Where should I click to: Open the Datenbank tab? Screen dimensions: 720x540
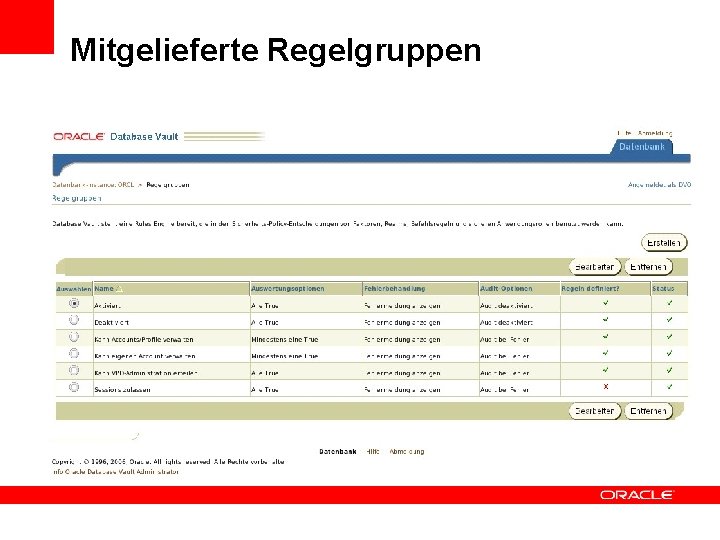click(x=641, y=147)
